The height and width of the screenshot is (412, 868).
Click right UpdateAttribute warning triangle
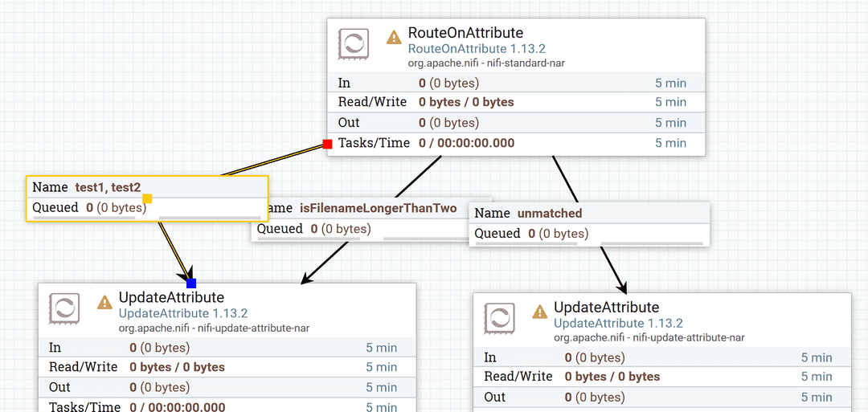(x=540, y=312)
